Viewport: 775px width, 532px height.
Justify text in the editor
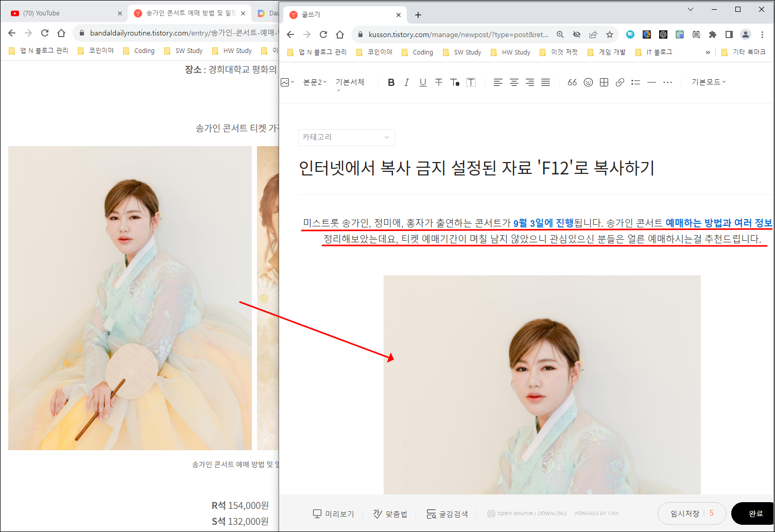point(546,82)
